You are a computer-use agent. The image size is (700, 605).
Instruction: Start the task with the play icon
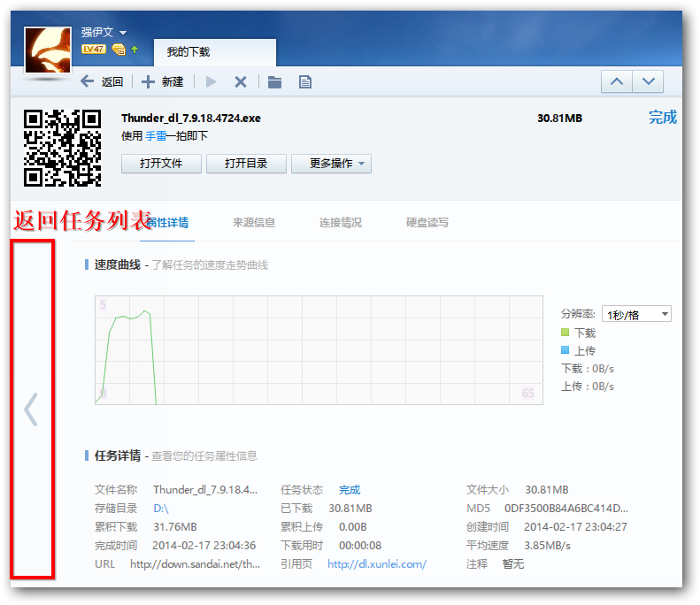pyautogui.click(x=211, y=81)
